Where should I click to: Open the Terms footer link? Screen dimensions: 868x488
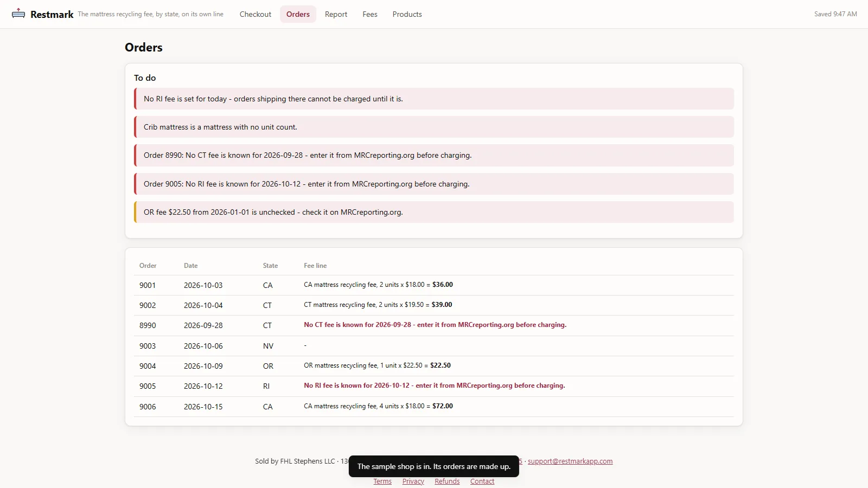click(382, 481)
